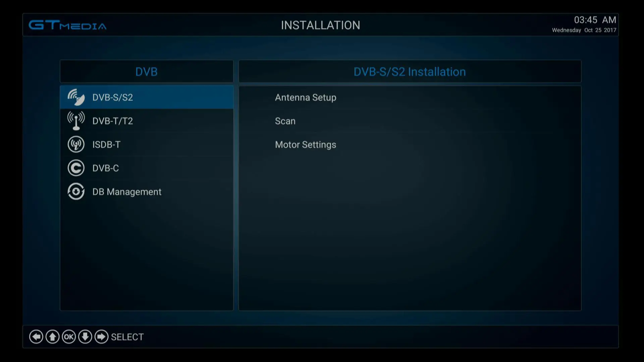Expand Motor Settings under DVB-S/S2
Screen dimensions: 644x362
tap(305, 144)
